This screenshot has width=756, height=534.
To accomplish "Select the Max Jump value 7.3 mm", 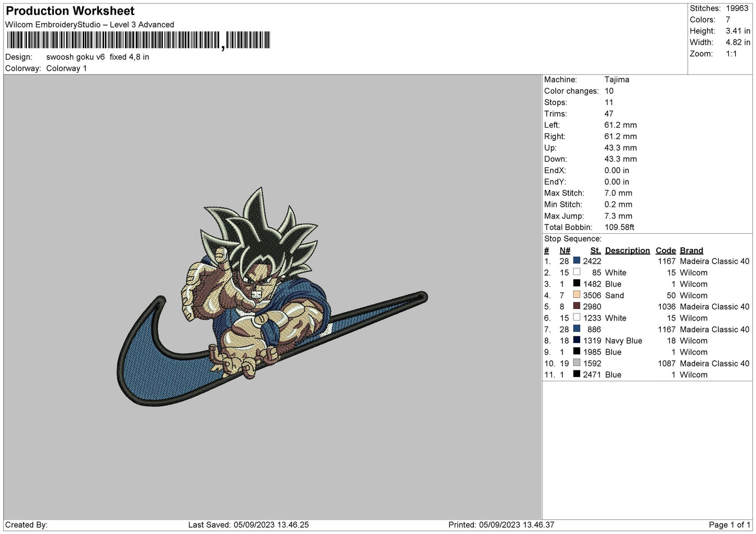I will [x=618, y=216].
